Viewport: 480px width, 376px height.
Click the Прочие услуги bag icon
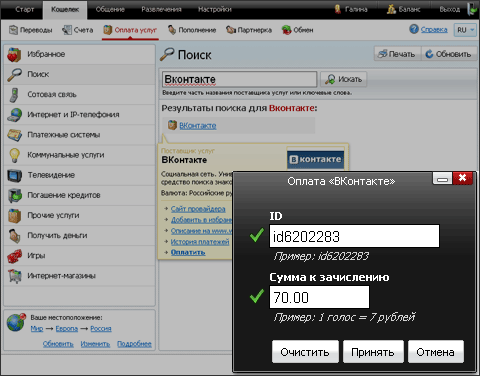tap(14, 216)
